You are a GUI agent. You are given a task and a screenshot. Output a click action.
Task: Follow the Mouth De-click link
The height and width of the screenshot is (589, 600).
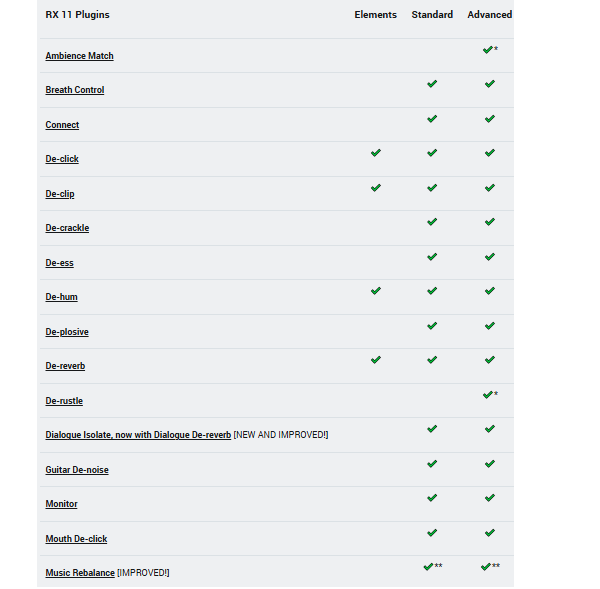76,539
